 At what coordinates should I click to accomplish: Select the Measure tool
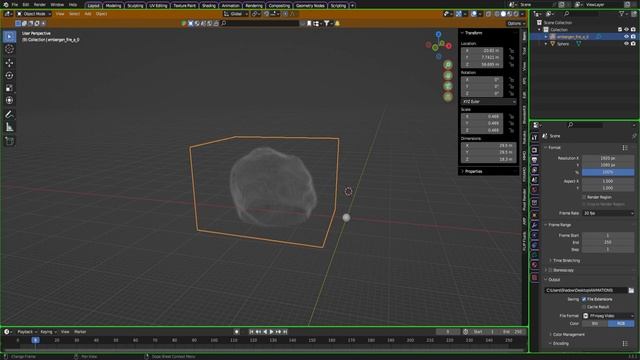click(x=9, y=127)
